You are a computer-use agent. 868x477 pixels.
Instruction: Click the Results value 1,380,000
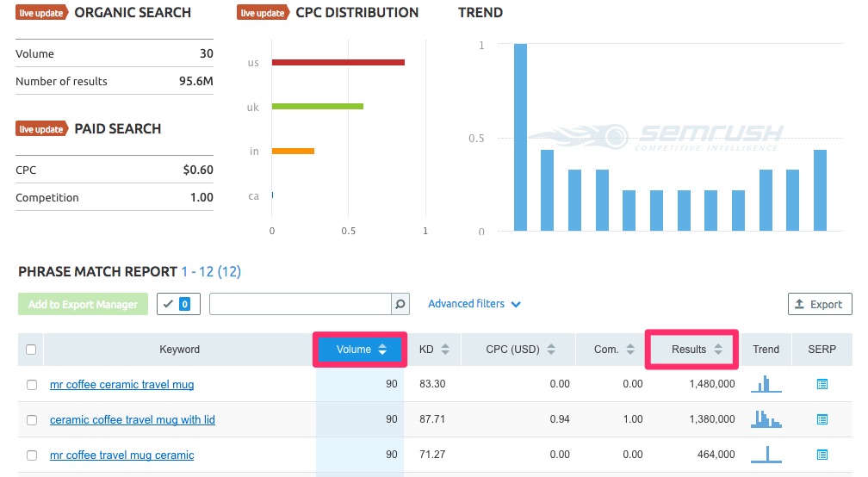pyautogui.click(x=712, y=419)
